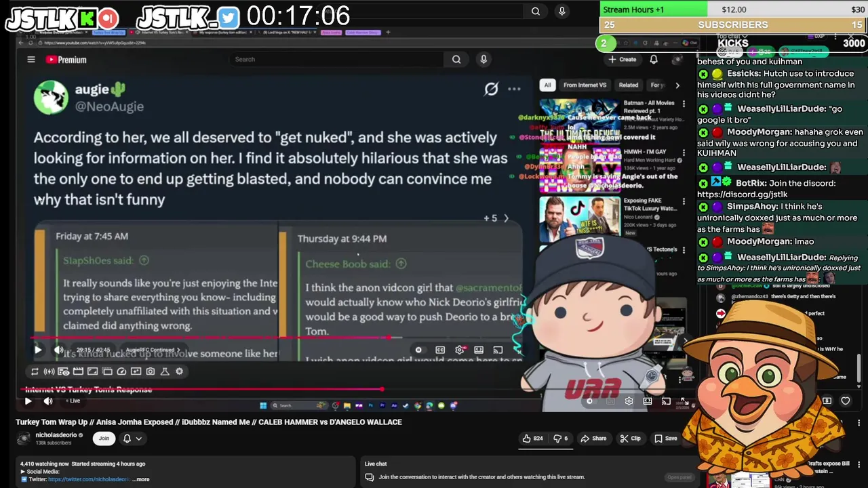Click the magnifier button beside the Search box
The width and height of the screenshot is (868, 488).
click(x=456, y=60)
